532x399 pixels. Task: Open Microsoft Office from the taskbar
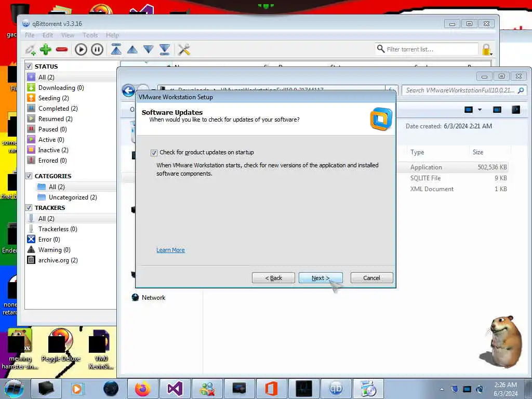(x=271, y=389)
